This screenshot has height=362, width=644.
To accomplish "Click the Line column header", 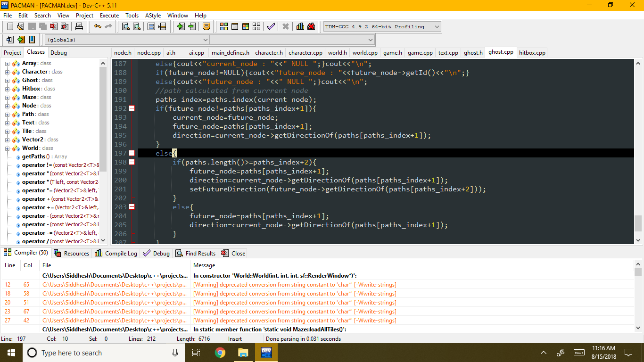I will point(10,265).
